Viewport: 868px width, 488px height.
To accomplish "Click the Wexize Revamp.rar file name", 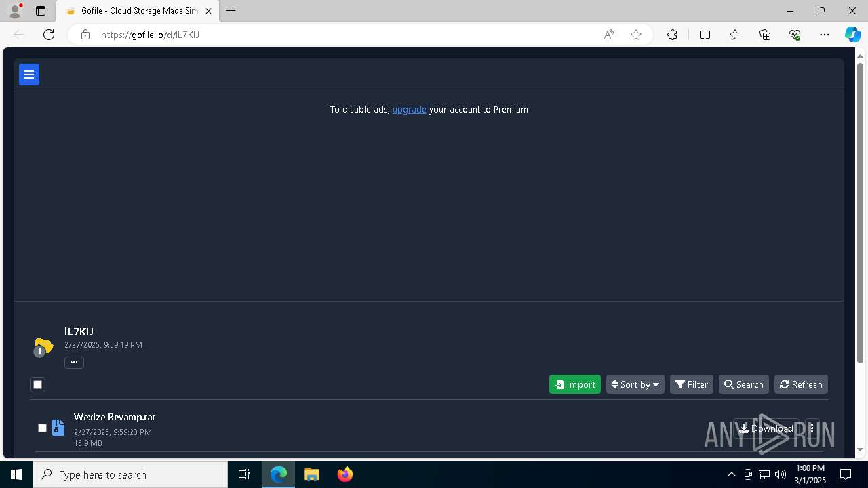I will pyautogui.click(x=115, y=417).
